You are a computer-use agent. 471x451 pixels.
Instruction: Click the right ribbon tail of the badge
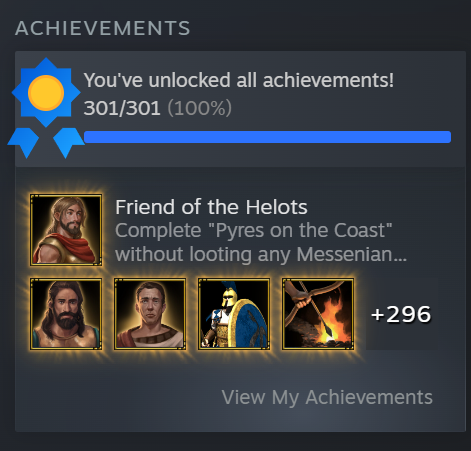(x=69, y=143)
